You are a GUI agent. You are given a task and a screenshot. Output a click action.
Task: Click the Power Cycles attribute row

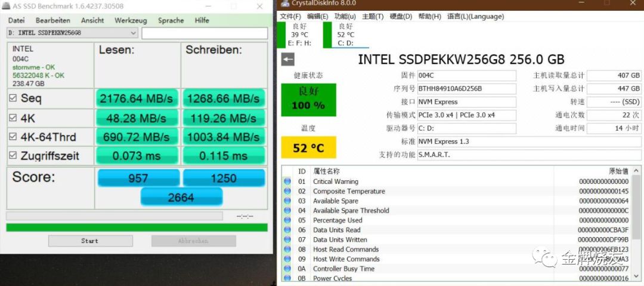(456, 279)
